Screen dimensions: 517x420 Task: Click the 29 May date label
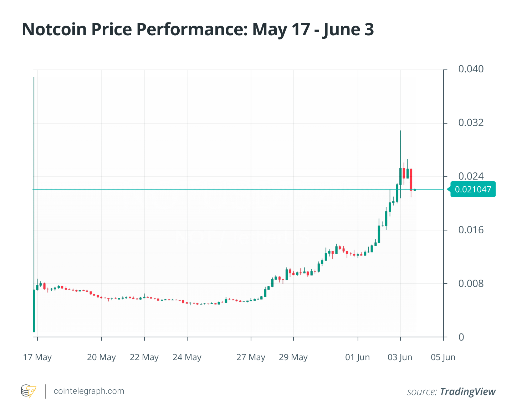[x=293, y=357]
